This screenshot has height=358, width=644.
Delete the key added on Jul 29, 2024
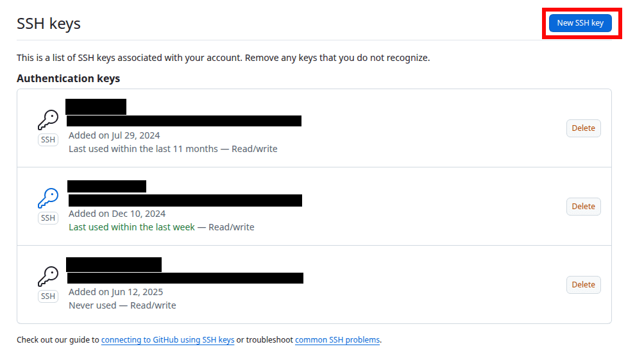[x=583, y=128]
